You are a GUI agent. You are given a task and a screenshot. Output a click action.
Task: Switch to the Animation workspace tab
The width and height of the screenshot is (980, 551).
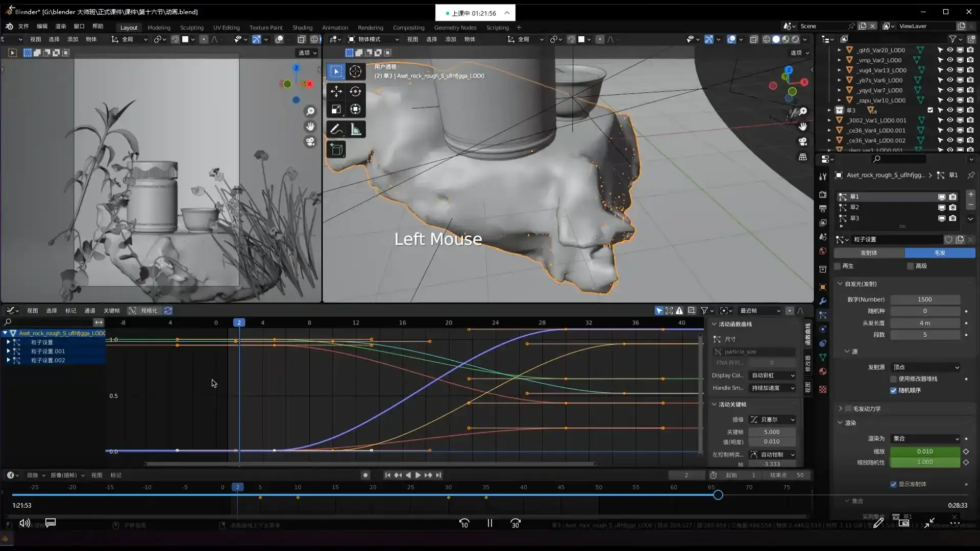[335, 28]
